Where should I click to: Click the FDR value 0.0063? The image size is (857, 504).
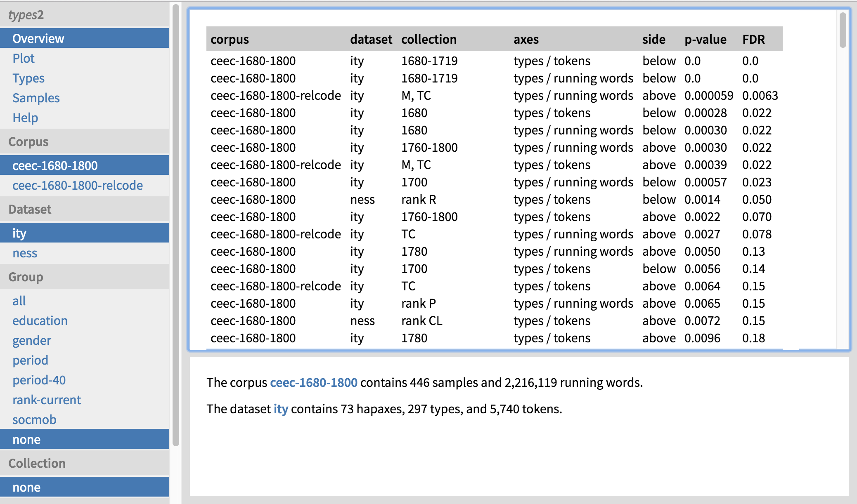coord(760,95)
